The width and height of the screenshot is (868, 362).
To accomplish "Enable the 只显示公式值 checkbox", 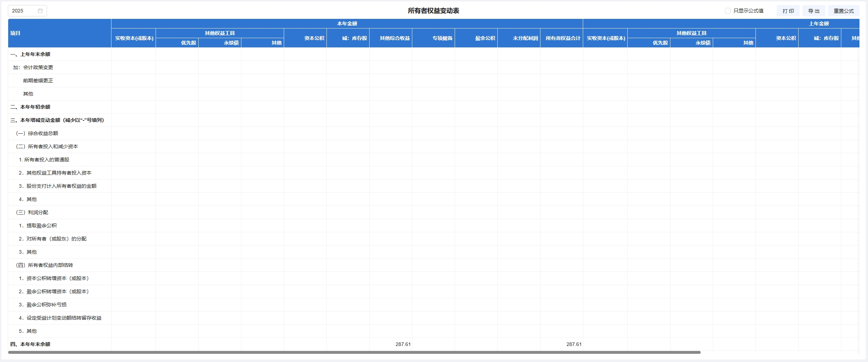I will pyautogui.click(x=728, y=11).
